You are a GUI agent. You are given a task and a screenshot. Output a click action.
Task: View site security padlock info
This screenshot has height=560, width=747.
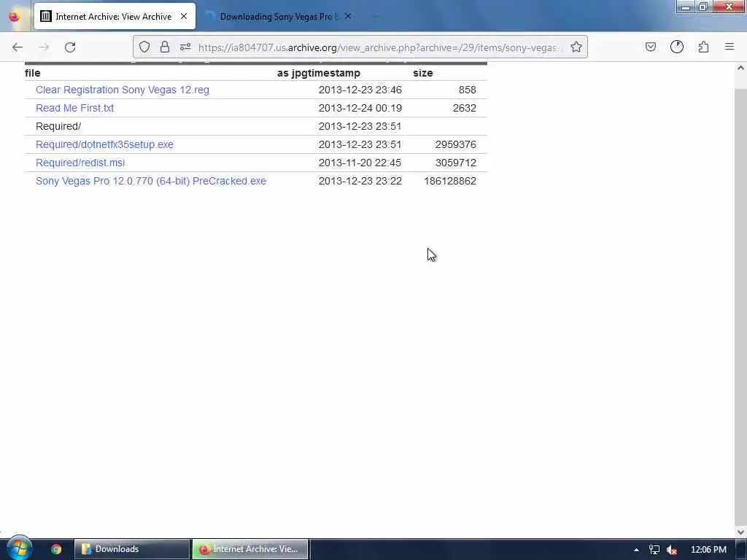tap(165, 47)
